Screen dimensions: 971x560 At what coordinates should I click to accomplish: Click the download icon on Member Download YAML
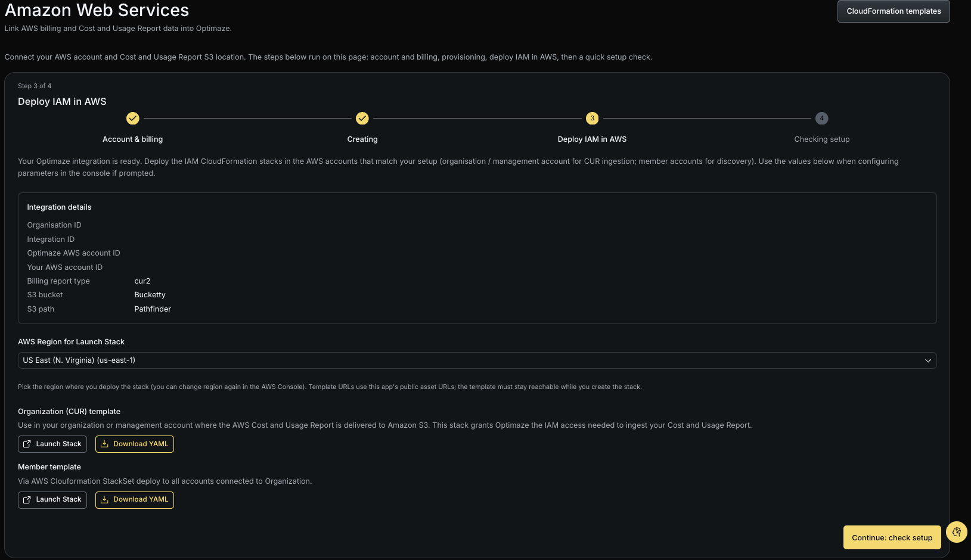click(104, 500)
